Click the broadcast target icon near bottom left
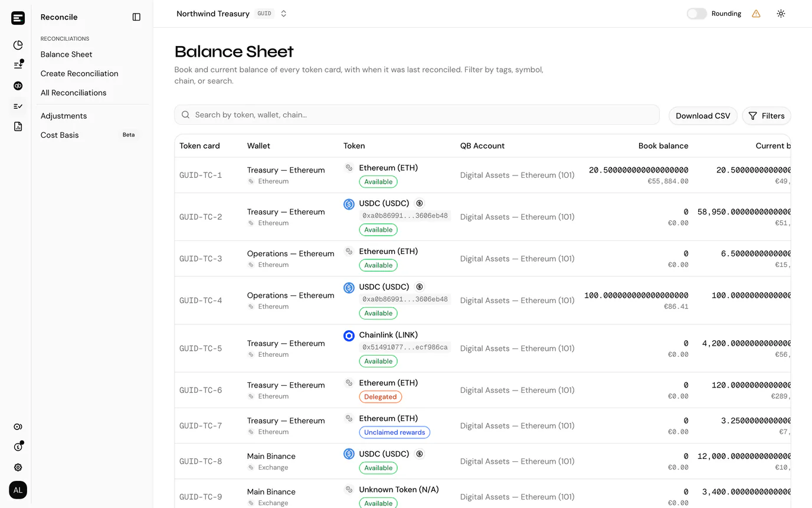 (18, 426)
